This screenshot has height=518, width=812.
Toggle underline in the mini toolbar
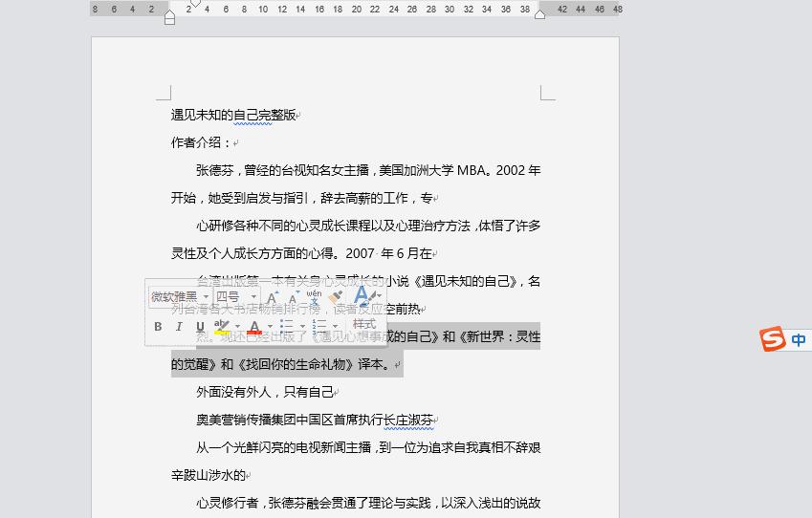pos(200,327)
